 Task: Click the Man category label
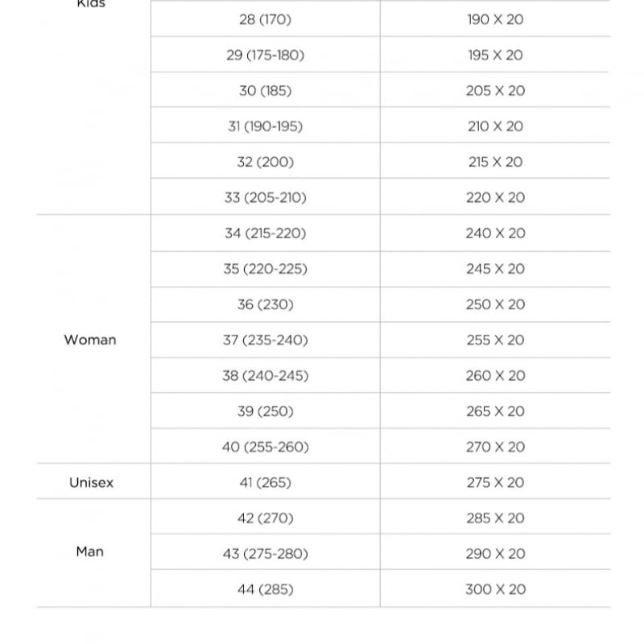tap(90, 552)
